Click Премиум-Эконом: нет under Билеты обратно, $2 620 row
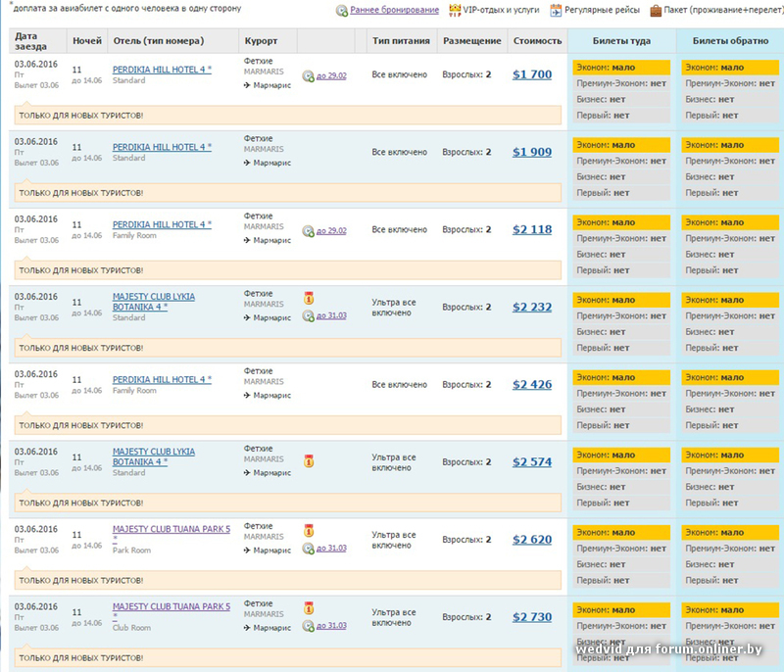Viewport: 784px width, 672px height. [730, 549]
